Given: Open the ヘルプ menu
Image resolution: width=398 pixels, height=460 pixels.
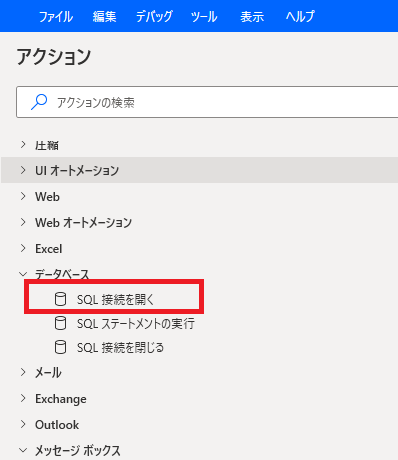Looking at the screenshot, I should coord(300,16).
